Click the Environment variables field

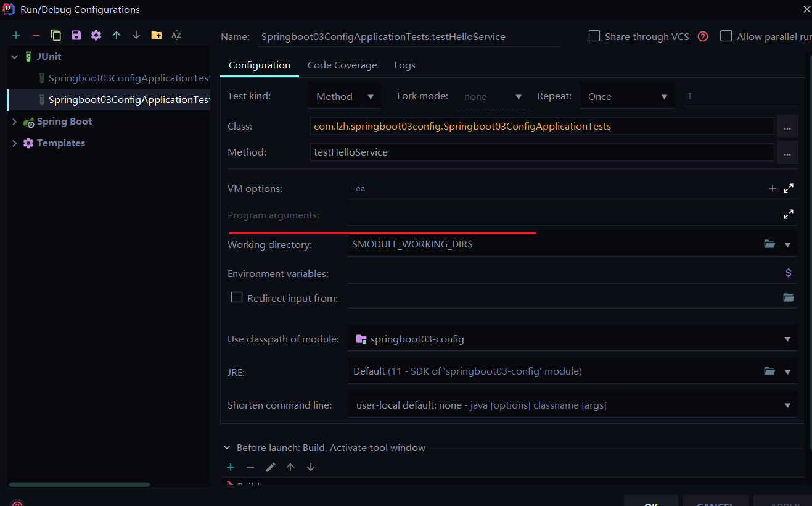pos(564,273)
